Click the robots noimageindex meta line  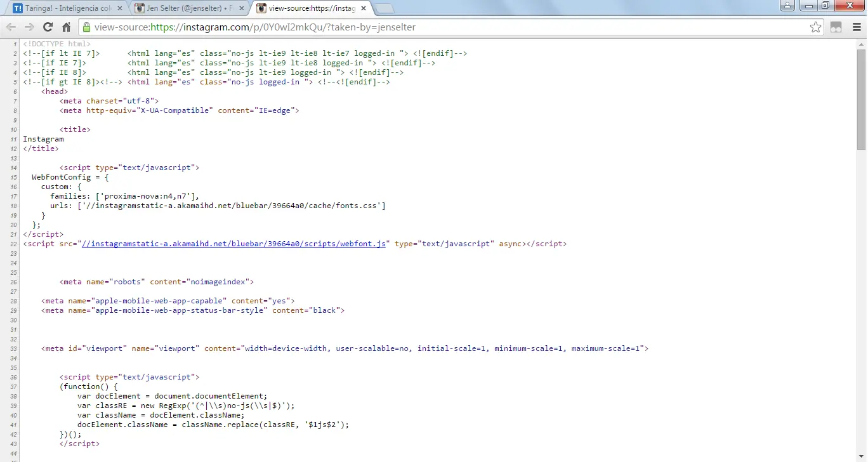(x=157, y=282)
